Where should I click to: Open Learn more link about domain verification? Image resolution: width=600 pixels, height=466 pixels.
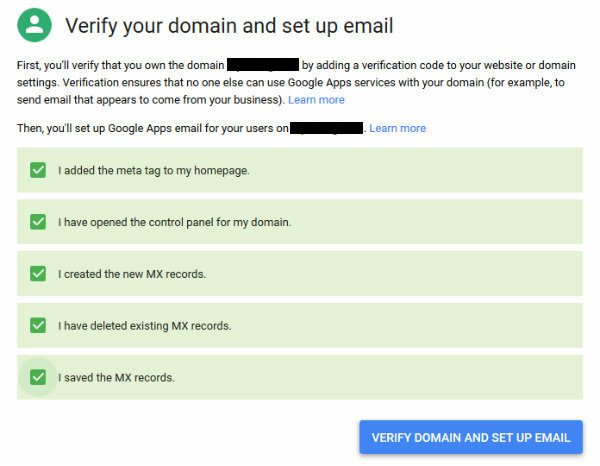coord(316,100)
